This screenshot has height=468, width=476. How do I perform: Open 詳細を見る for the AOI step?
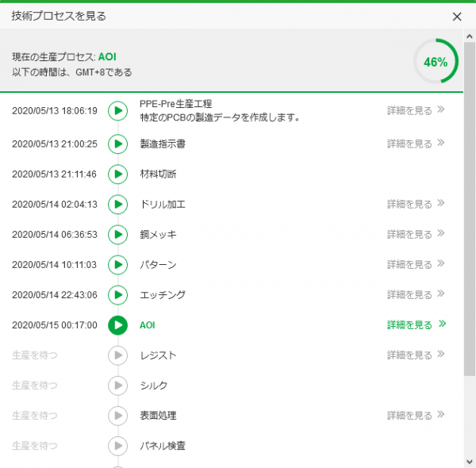tap(416, 325)
